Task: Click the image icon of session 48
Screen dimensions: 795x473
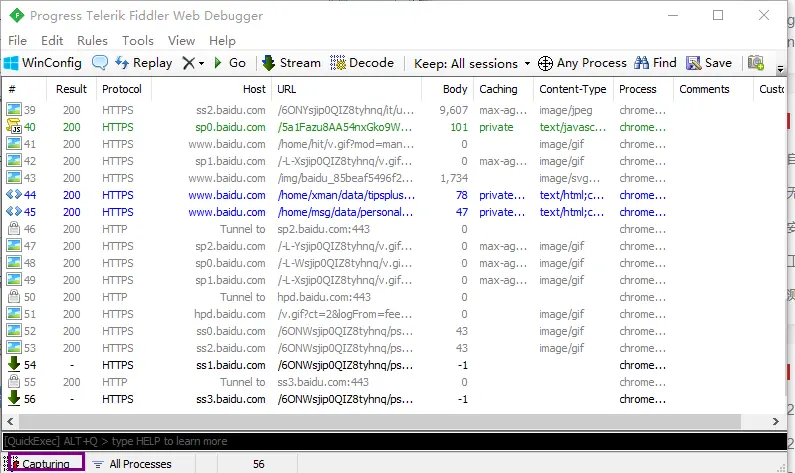Action: (14, 262)
